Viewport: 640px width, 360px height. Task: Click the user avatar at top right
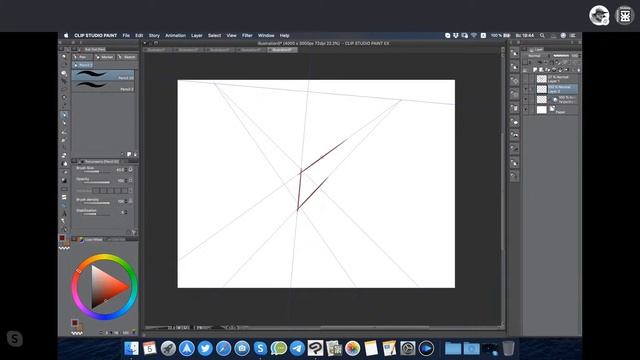599,16
